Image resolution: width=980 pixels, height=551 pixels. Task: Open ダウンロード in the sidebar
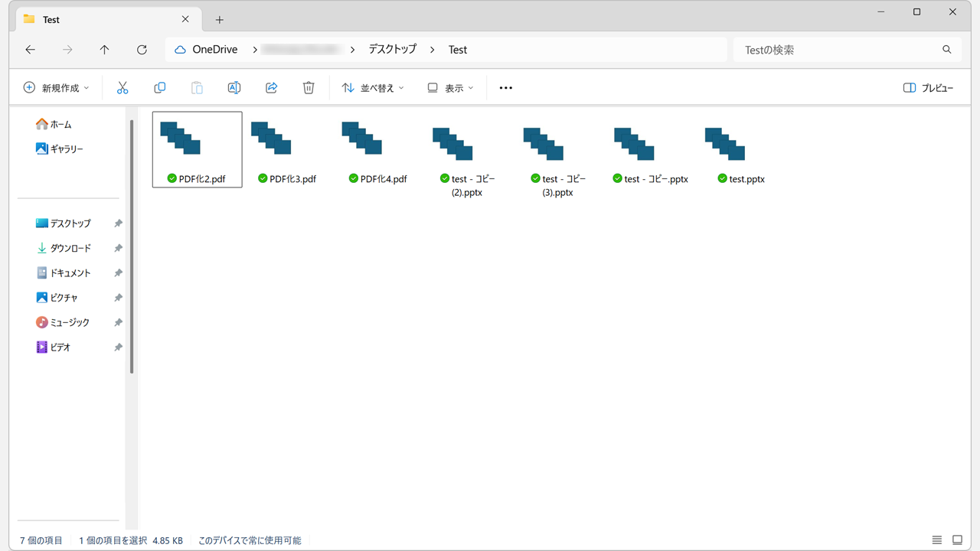(70, 248)
